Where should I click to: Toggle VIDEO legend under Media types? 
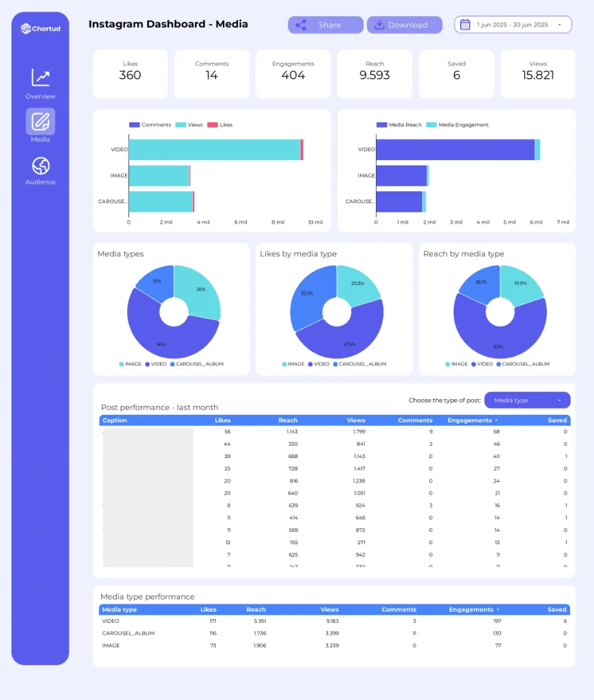155,364
